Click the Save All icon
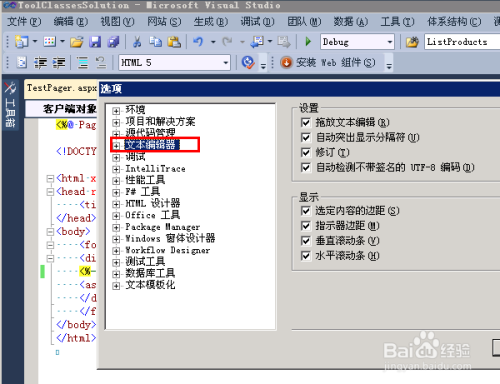Screen dimensions: 500x384 pos(113,42)
